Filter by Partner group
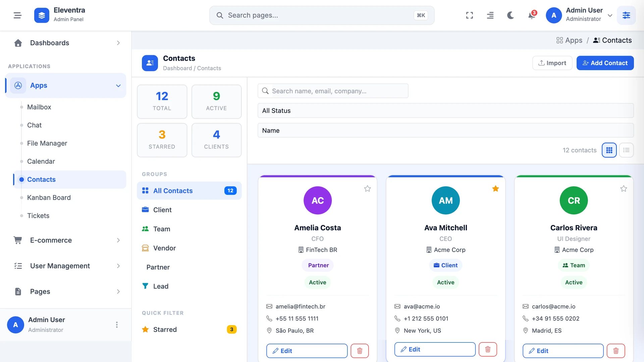This screenshot has height=362, width=644. [189, 267]
